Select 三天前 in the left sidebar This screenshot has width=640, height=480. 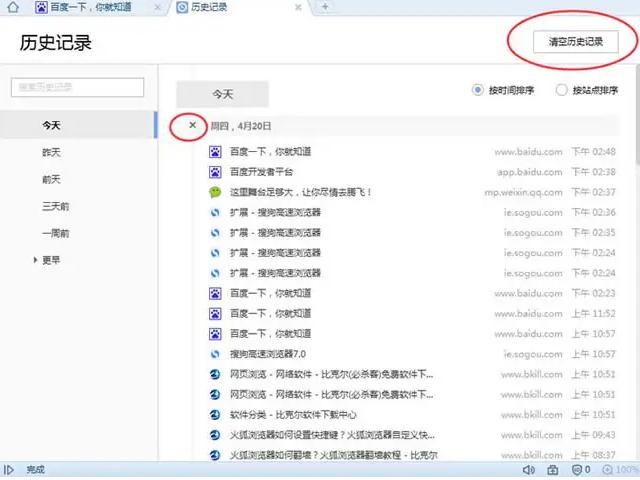click(56, 206)
